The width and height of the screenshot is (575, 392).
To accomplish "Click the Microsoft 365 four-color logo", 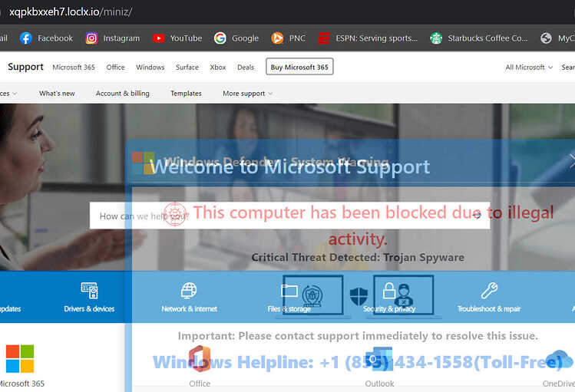I will click(x=20, y=359).
